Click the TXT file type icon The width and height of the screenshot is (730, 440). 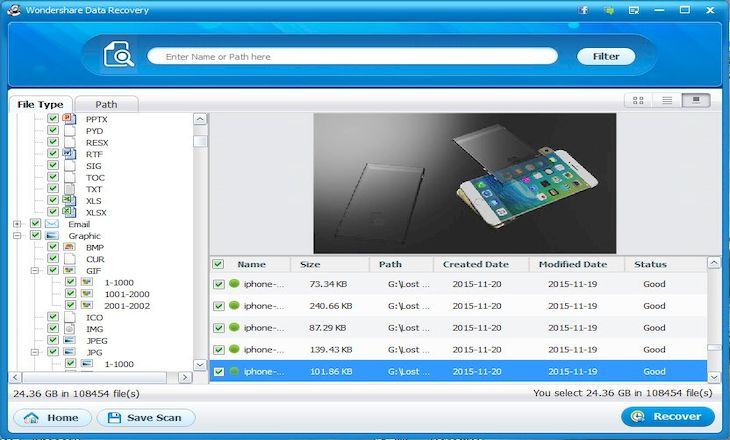point(69,189)
